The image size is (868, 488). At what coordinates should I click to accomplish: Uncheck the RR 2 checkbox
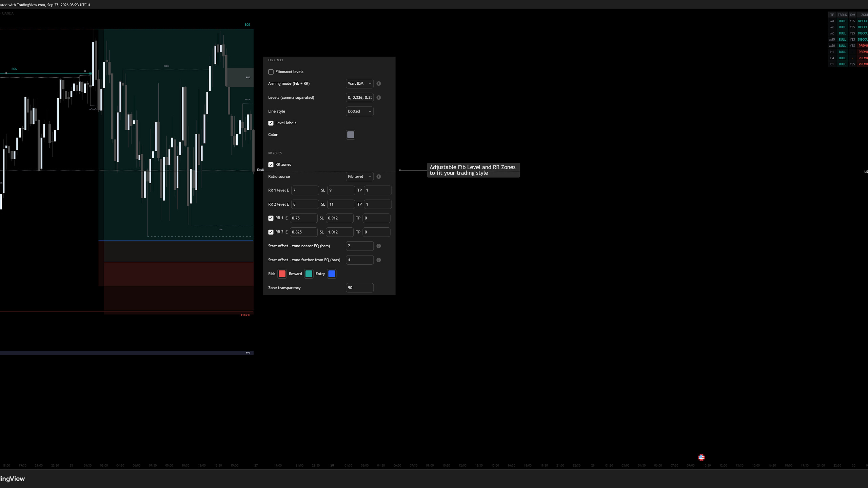point(271,232)
